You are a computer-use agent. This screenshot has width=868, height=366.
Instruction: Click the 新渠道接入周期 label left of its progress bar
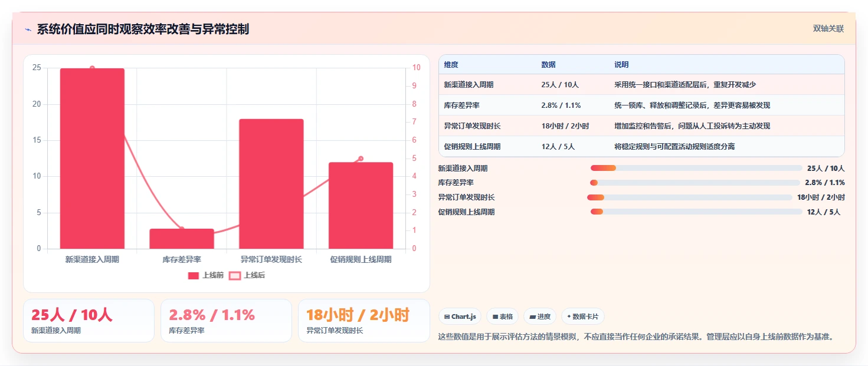tap(463, 169)
